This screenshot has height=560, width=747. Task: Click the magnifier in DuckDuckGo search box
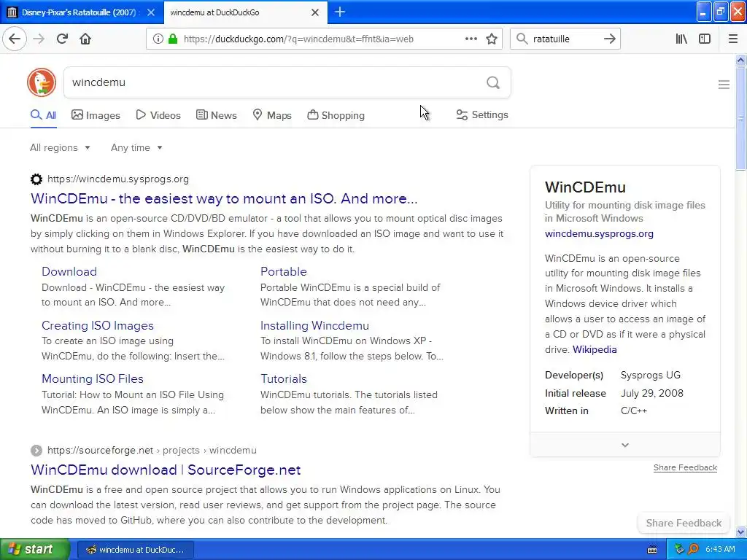click(493, 83)
